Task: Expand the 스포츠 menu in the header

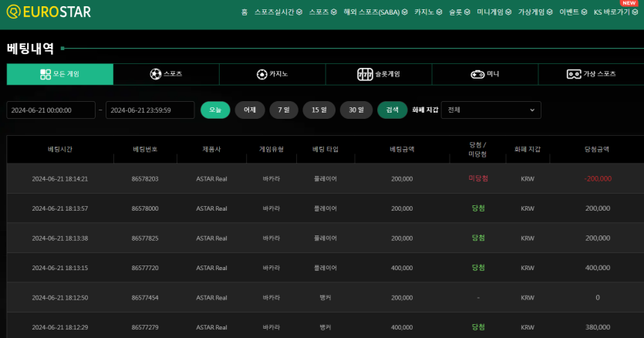Action: pyautogui.click(x=322, y=12)
